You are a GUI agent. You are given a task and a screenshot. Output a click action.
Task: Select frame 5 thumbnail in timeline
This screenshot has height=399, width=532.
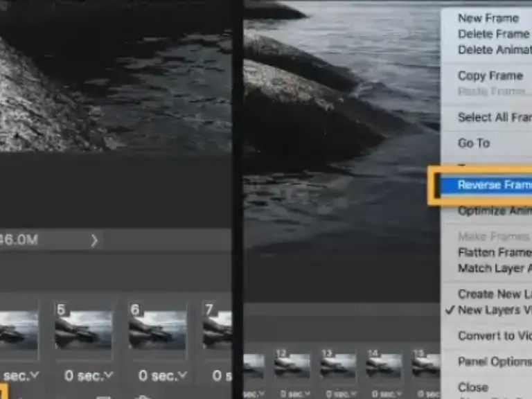[x=84, y=330]
